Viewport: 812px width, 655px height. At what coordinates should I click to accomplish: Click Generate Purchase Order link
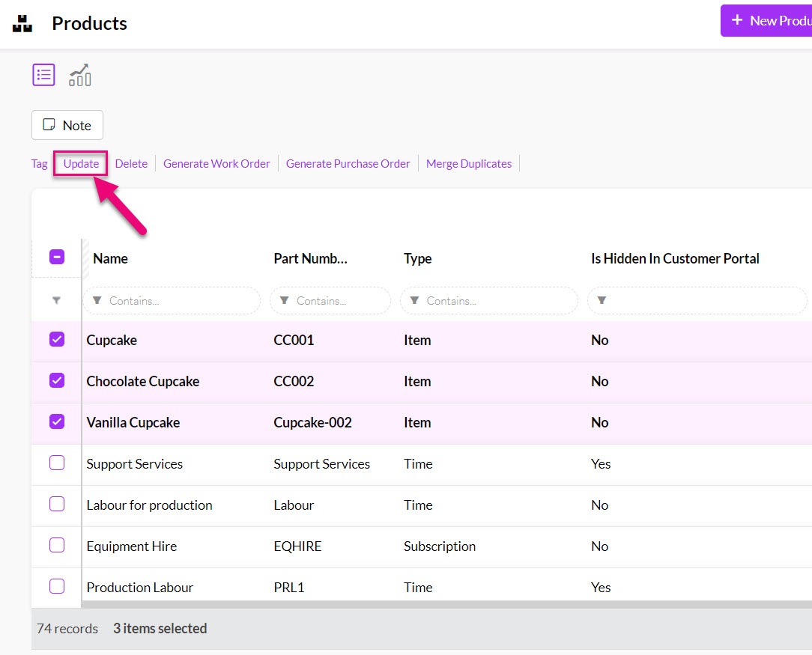348,163
